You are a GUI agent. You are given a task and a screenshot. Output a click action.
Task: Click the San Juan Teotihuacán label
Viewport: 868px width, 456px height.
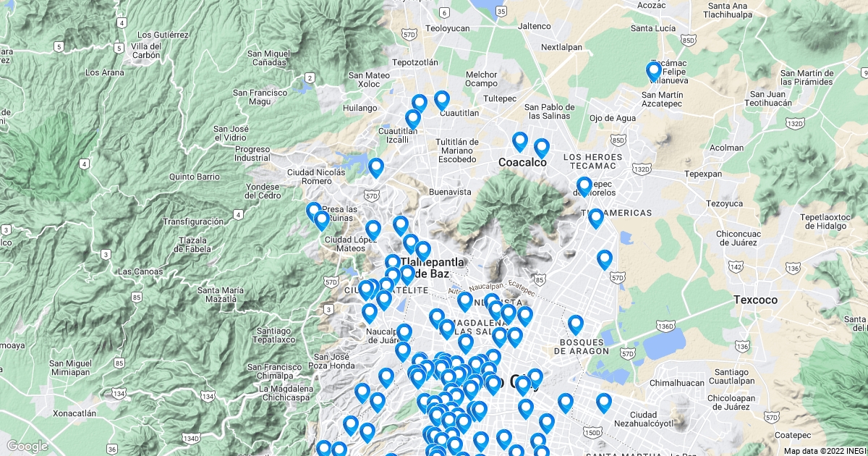coord(782,99)
